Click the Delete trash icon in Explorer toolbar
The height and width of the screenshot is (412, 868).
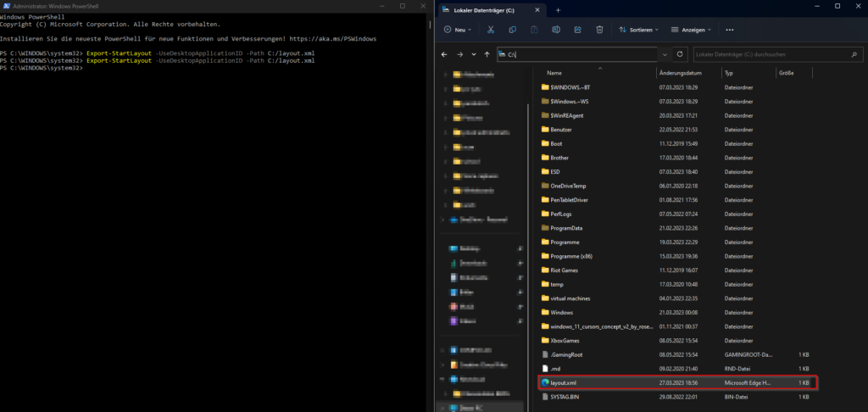599,30
